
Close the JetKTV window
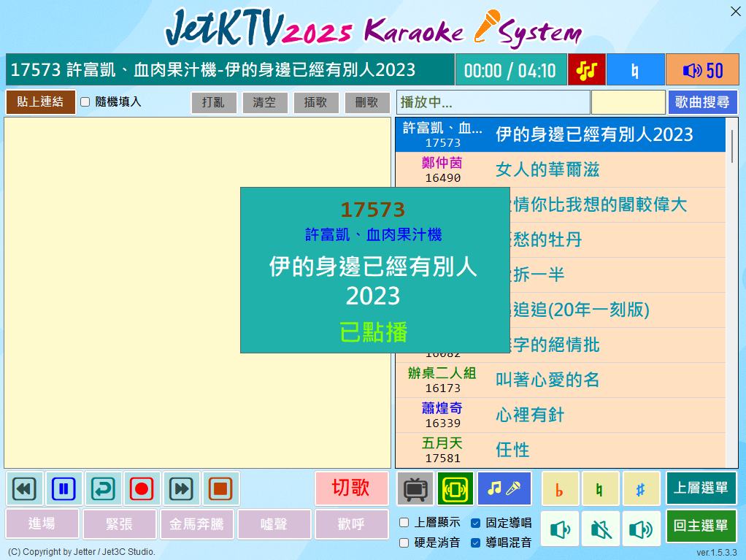736,12
